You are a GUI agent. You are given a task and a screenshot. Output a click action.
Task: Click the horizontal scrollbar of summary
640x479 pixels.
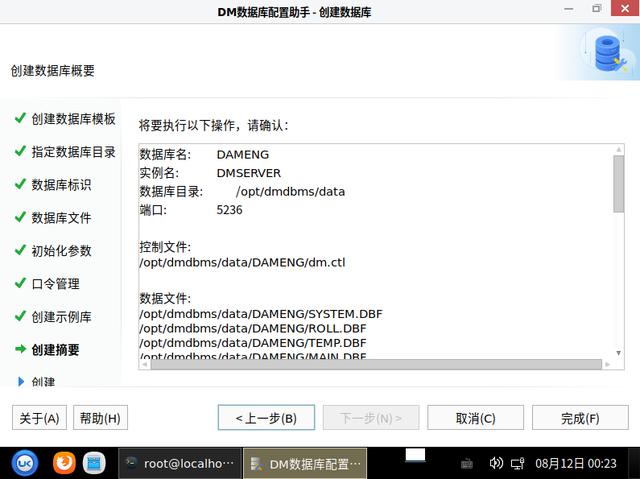coord(376,364)
